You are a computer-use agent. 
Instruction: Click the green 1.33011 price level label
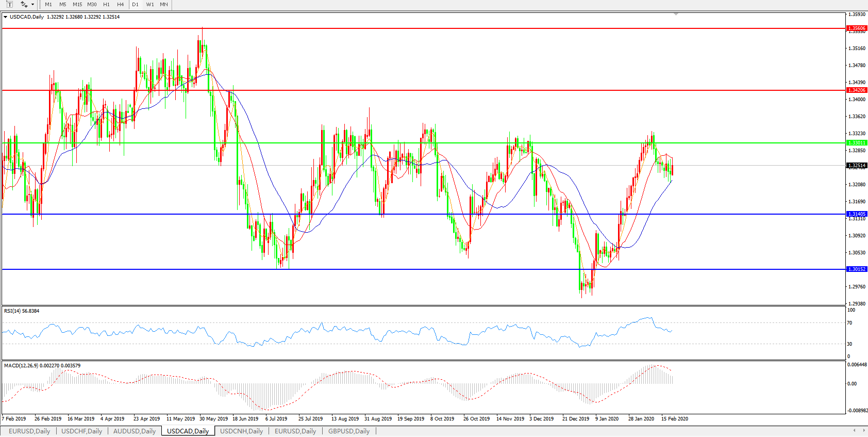tap(857, 143)
